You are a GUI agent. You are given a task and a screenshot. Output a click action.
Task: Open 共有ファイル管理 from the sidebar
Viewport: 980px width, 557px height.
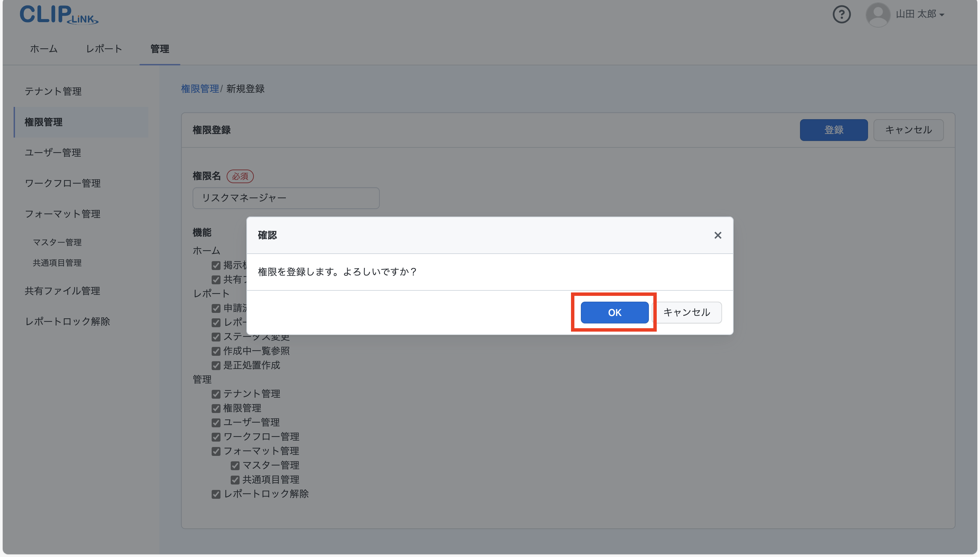pos(62,291)
